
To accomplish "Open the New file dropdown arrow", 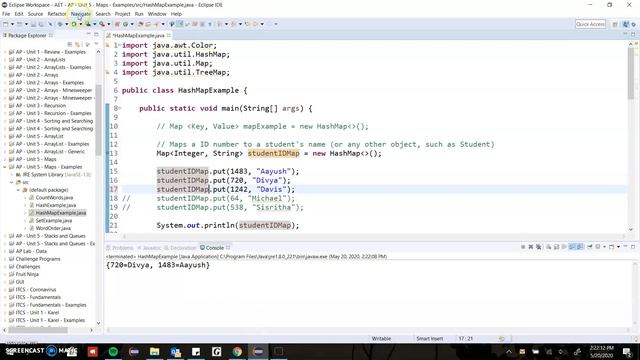I will click(x=12, y=24).
